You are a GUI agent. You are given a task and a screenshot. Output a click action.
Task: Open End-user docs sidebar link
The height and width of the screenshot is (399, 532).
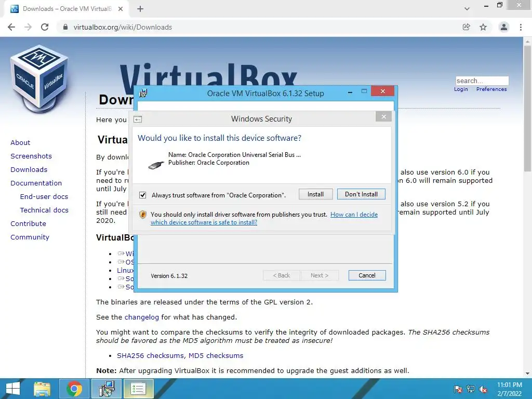click(44, 197)
